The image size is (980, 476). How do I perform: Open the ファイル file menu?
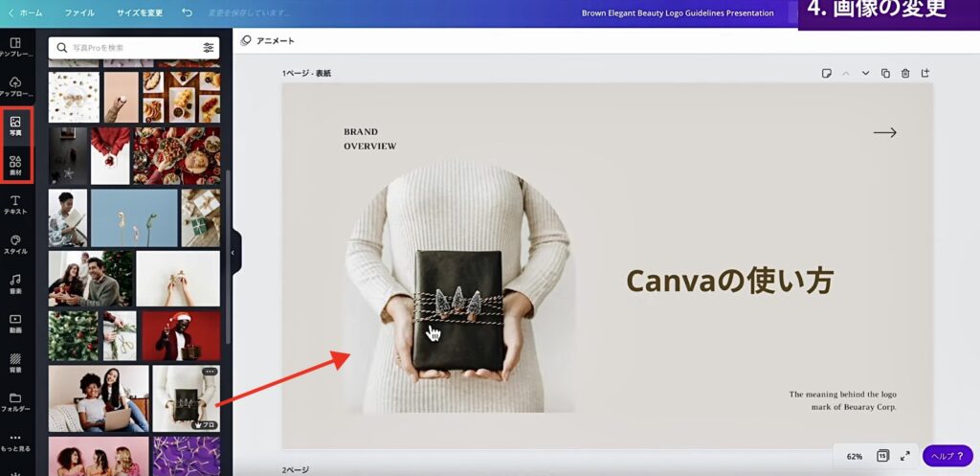79,12
